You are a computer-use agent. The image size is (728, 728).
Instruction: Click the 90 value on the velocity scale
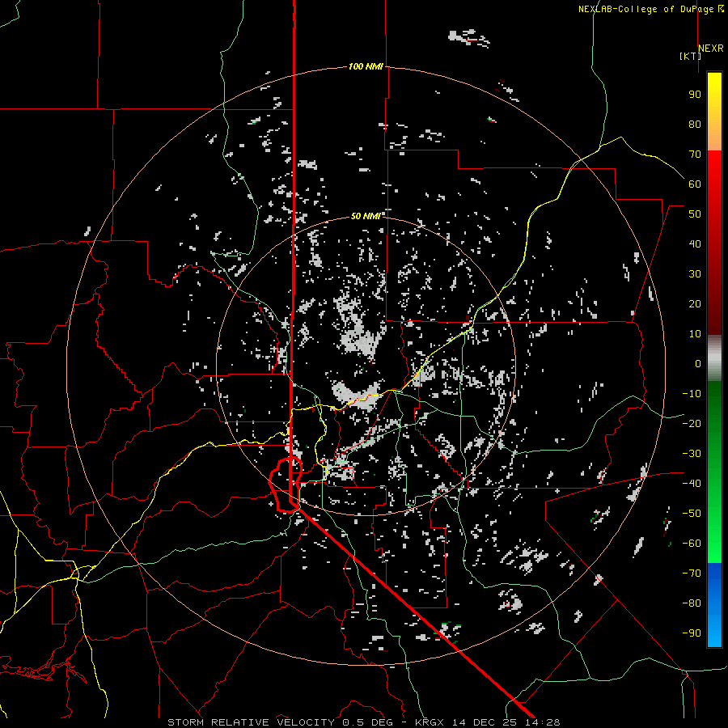pos(695,95)
